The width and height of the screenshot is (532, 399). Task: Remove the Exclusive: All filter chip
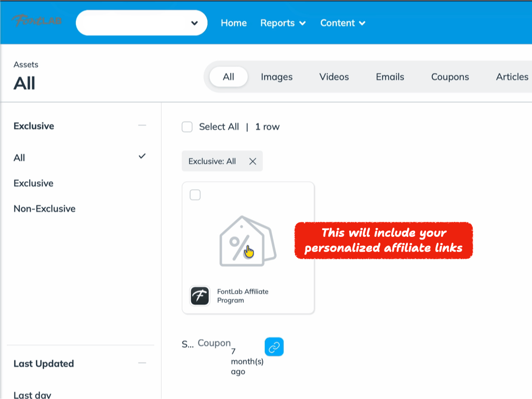253,161
